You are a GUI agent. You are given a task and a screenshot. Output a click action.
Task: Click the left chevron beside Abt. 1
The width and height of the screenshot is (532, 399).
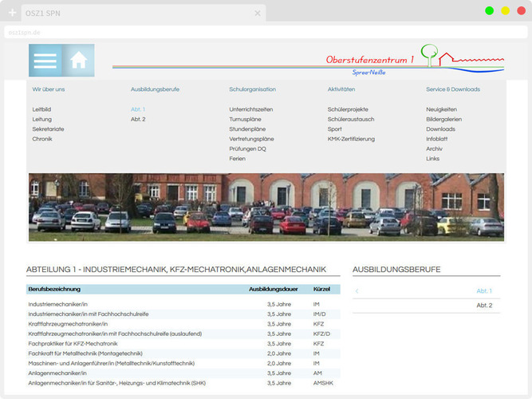click(x=357, y=291)
